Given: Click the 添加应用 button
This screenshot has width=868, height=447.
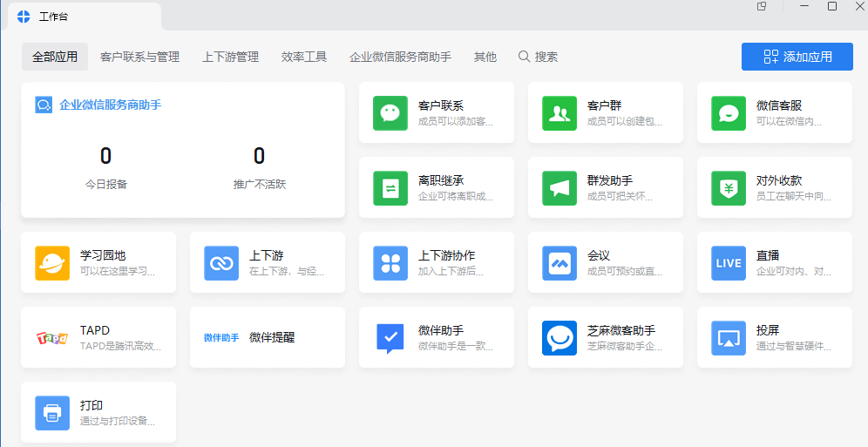Looking at the screenshot, I should 797,57.
